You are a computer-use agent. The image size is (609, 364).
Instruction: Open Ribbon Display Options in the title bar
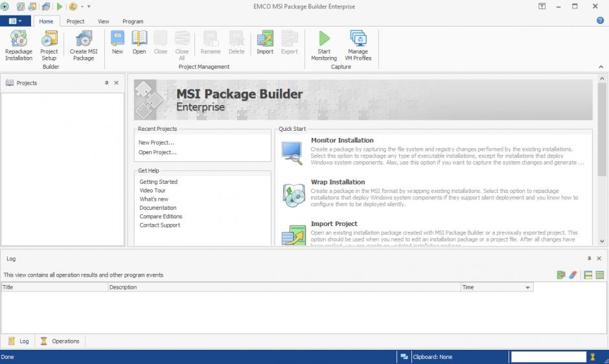pyautogui.click(x=542, y=6)
